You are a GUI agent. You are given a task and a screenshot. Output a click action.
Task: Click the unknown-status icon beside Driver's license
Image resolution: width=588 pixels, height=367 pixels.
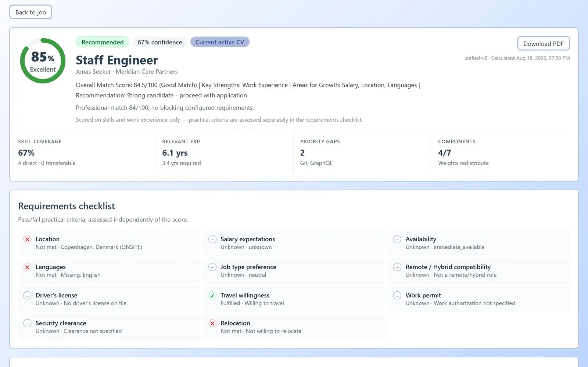click(x=27, y=295)
